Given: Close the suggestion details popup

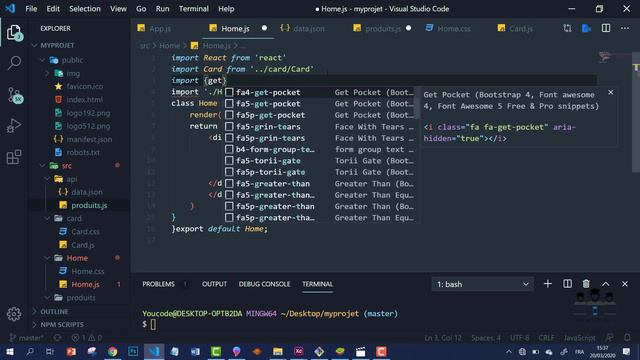Looking at the screenshot, I should pos(611,93).
